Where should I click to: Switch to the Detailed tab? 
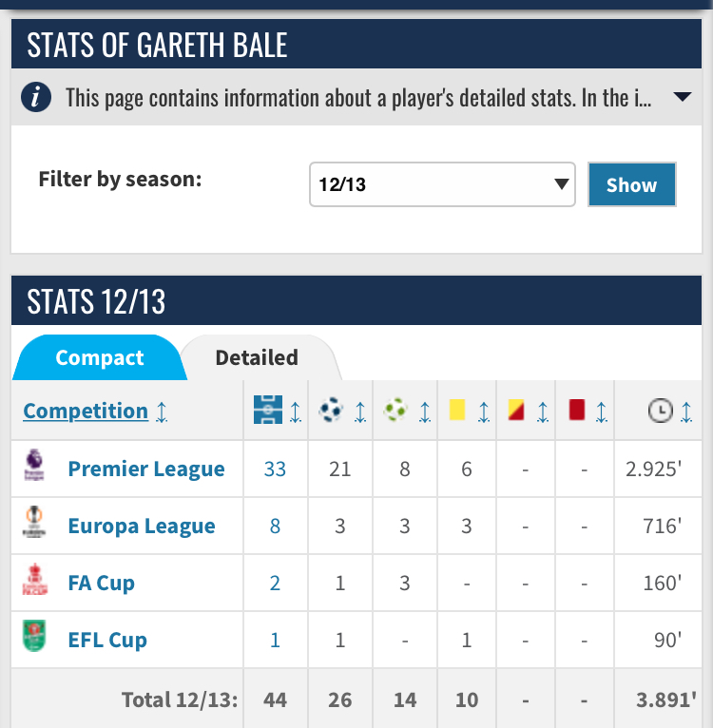point(257,358)
